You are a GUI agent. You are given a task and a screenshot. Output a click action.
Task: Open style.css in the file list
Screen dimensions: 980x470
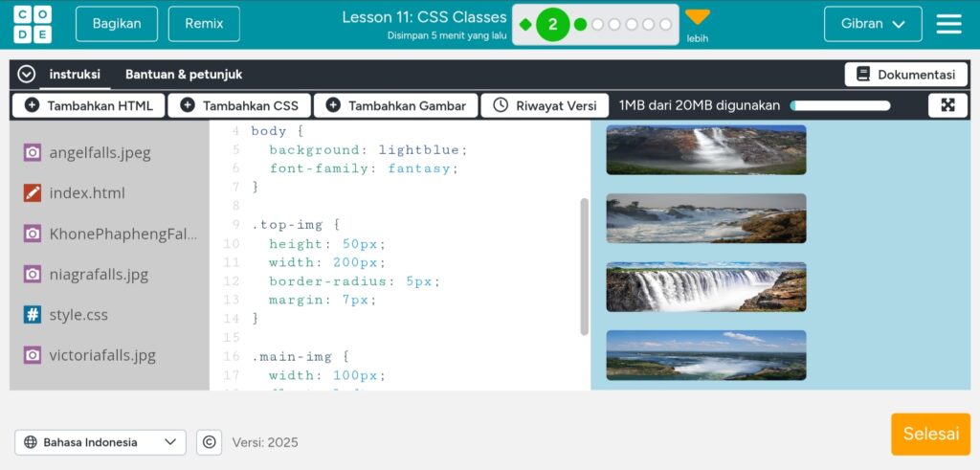[78, 315]
